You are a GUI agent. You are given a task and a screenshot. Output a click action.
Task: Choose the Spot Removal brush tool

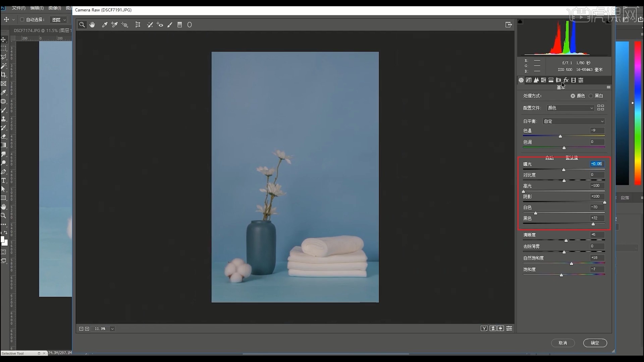point(150,25)
